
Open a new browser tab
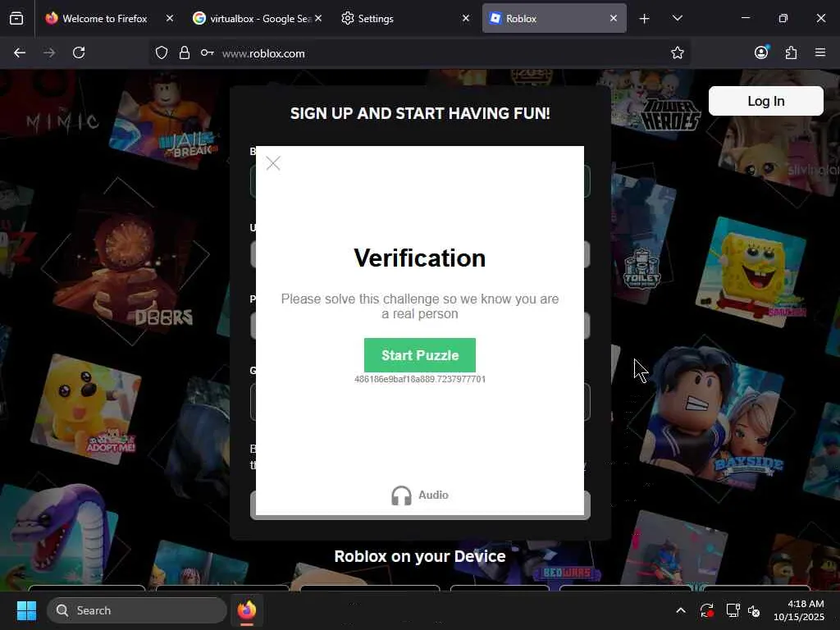[x=645, y=19]
